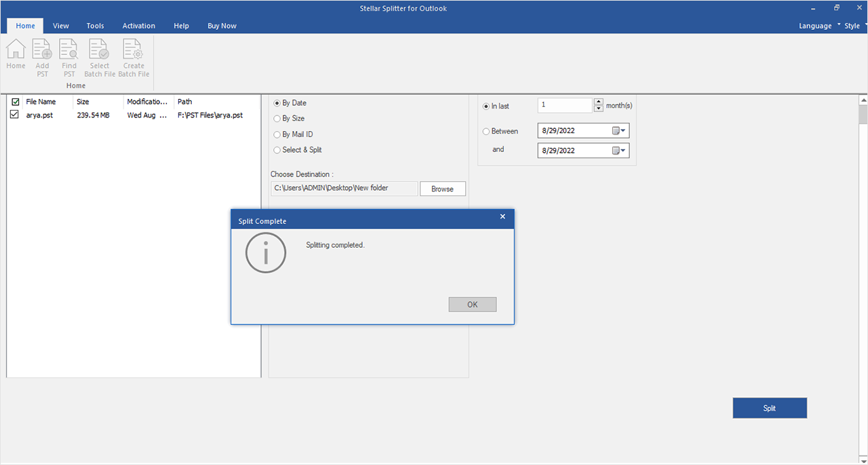Decrease the months value with down arrow

pyautogui.click(x=598, y=109)
